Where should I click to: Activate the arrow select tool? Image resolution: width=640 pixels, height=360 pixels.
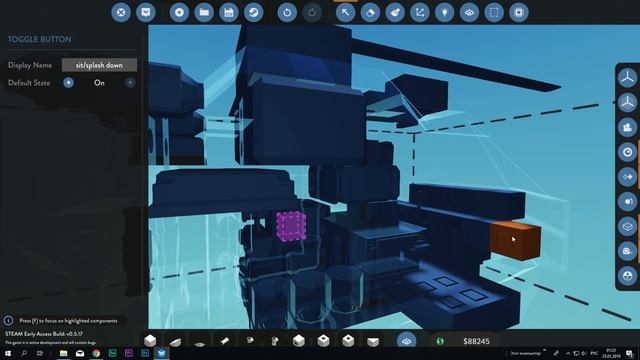pyautogui.click(x=345, y=12)
